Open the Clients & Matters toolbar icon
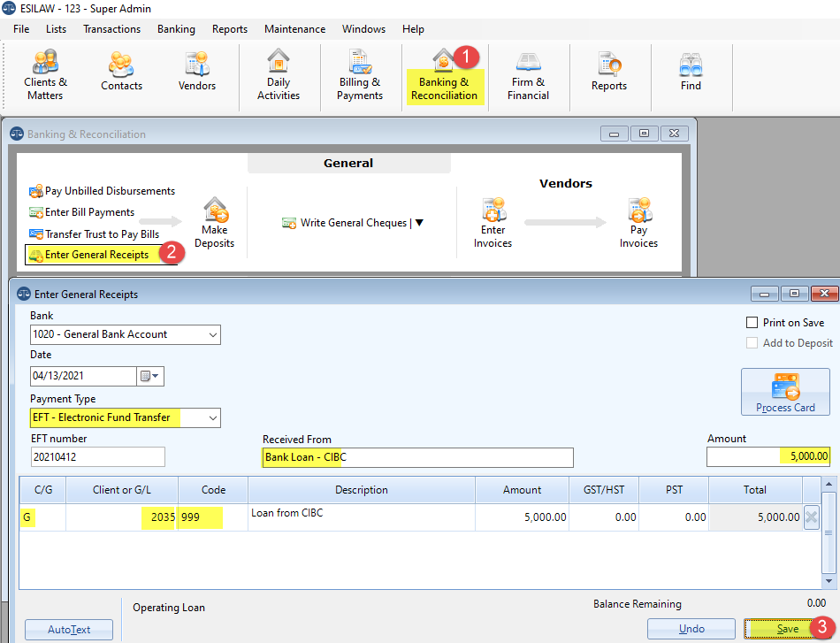This screenshot has height=643, width=840. pyautogui.click(x=45, y=75)
